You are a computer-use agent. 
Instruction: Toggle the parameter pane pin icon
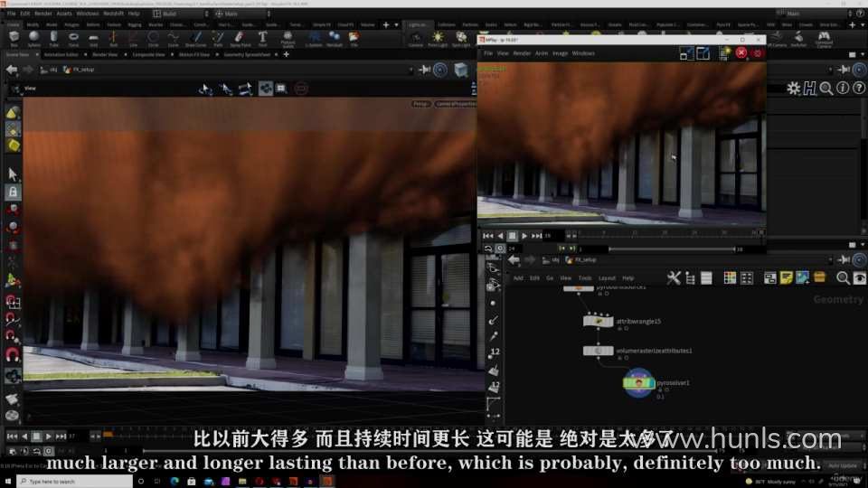843,70
